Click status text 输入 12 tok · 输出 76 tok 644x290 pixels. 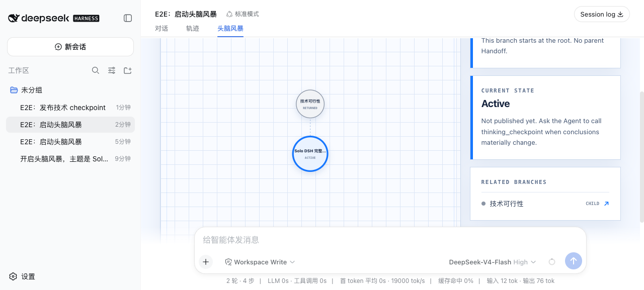521,281
